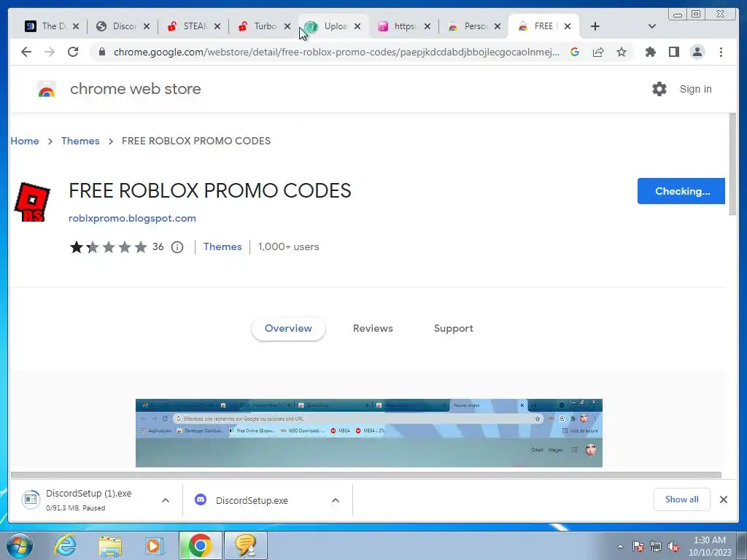Image resolution: width=747 pixels, height=560 pixels.
Task: Open Chrome's three-dot menu
Action: (721, 52)
